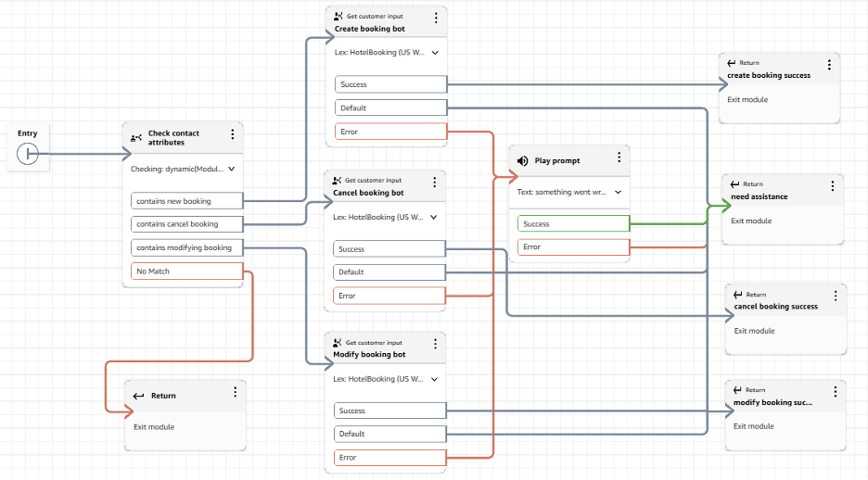Collapse the Lex details in Modify booking bot
This screenshot has width=868, height=480.
[x=433, y=379]
